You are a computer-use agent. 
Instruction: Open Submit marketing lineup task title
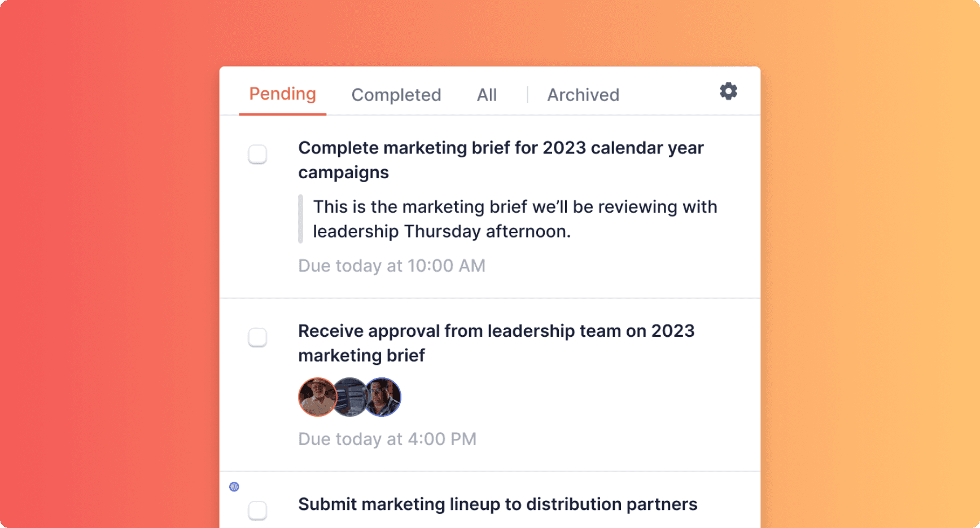[x=497, y=504]
